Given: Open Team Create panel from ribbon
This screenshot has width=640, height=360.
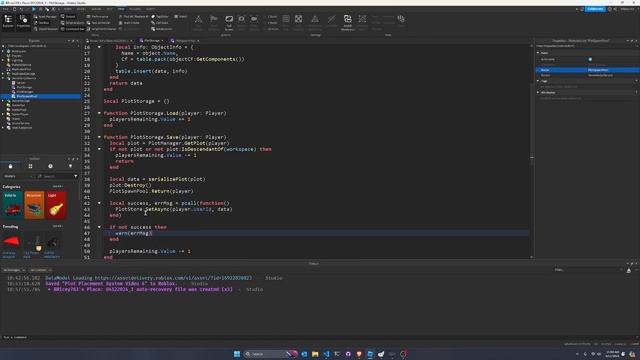Looking at the screenshot, I should click(129, 23).
